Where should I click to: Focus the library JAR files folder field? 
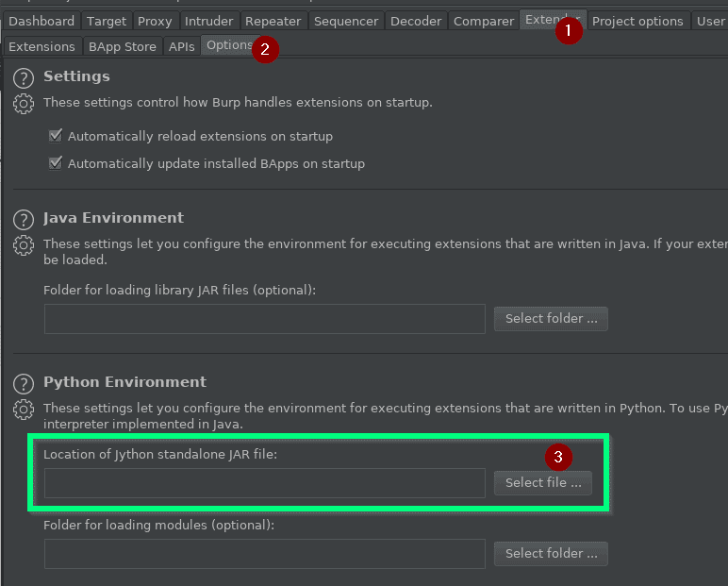[265, 319]
